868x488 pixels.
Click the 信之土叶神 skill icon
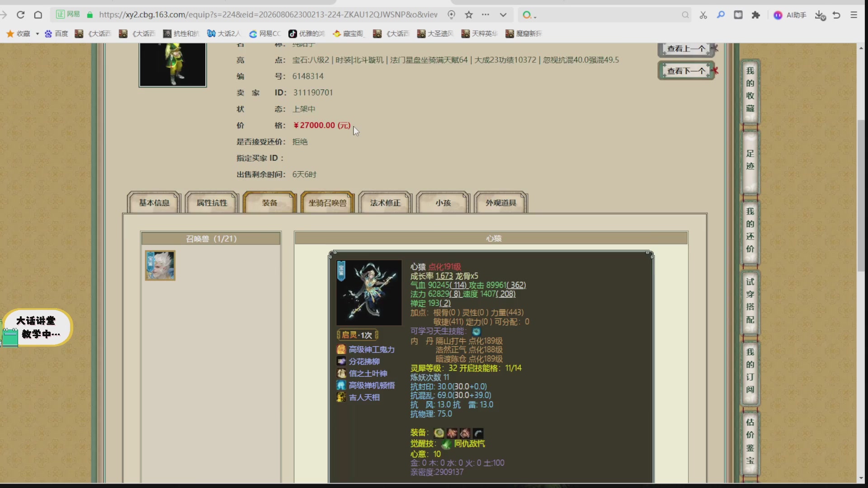click(341, 373)
